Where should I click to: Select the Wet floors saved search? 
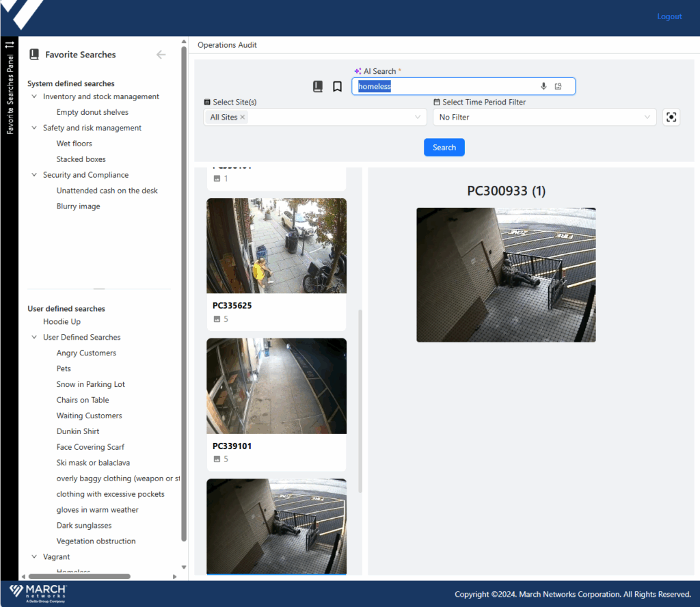click(74, 144)
